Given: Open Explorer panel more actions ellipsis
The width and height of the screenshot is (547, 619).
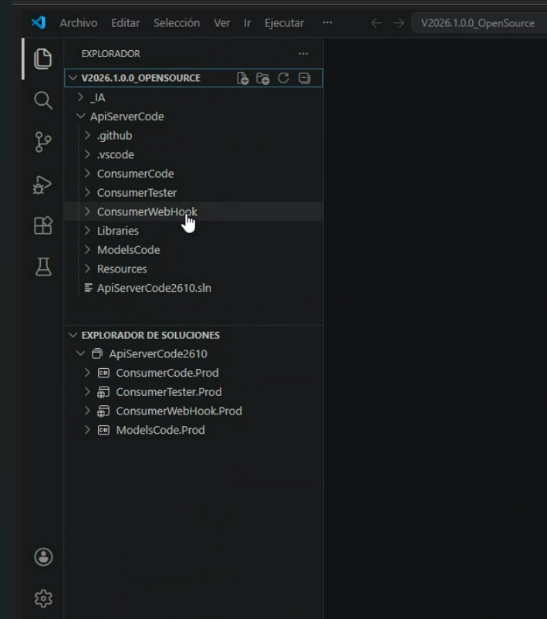Looking at the screenshot, I should pos(303,54).
